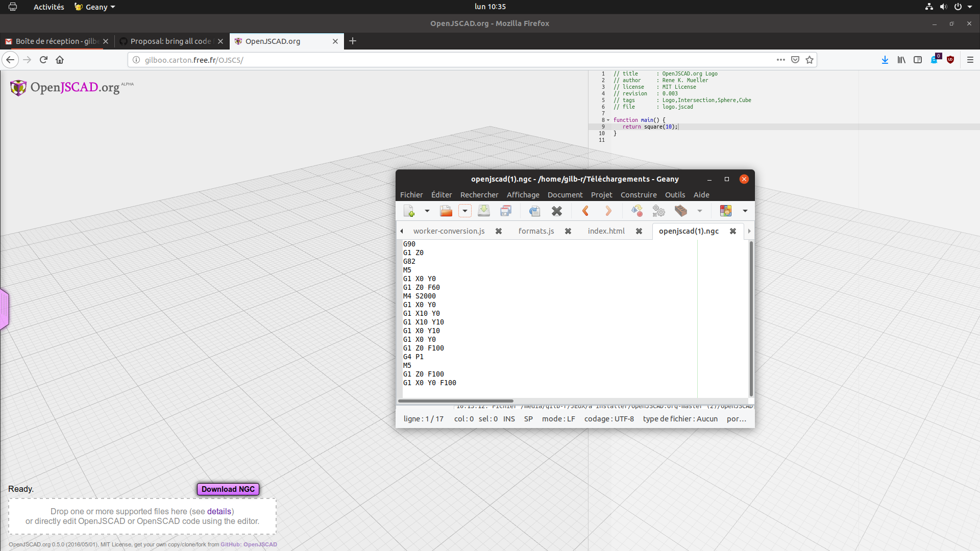This screenshot has width=980, height=551.
Task: Open the new-file template dropdown in Geany
Action: [x=427, y=211]
